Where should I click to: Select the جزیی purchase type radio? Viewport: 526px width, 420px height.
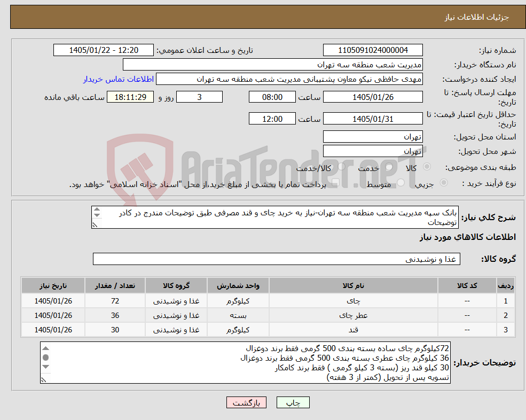pyautogui.click(x=443, y=183)
